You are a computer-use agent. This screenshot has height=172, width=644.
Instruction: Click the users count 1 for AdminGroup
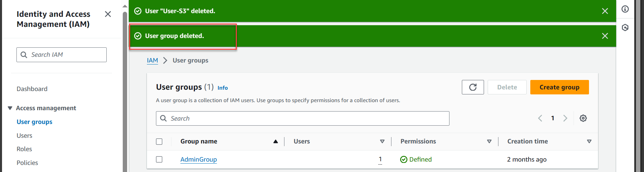point(380,160)
